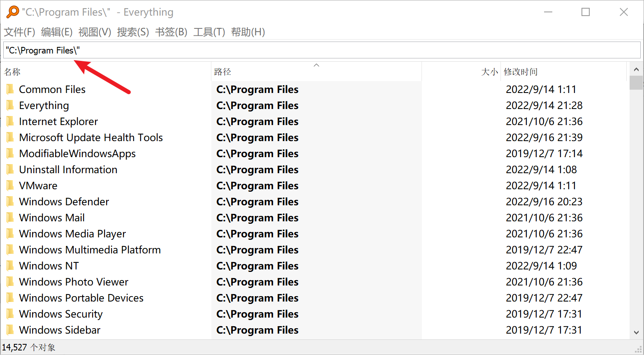Select the Windows Photo Viewer entry name

coord(74,282)
